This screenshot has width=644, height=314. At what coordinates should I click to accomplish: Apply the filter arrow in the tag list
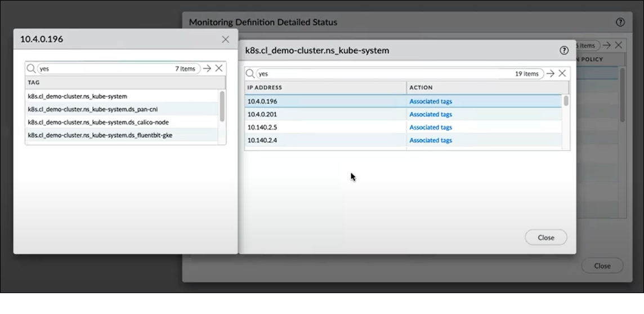(x=207, y=68)
